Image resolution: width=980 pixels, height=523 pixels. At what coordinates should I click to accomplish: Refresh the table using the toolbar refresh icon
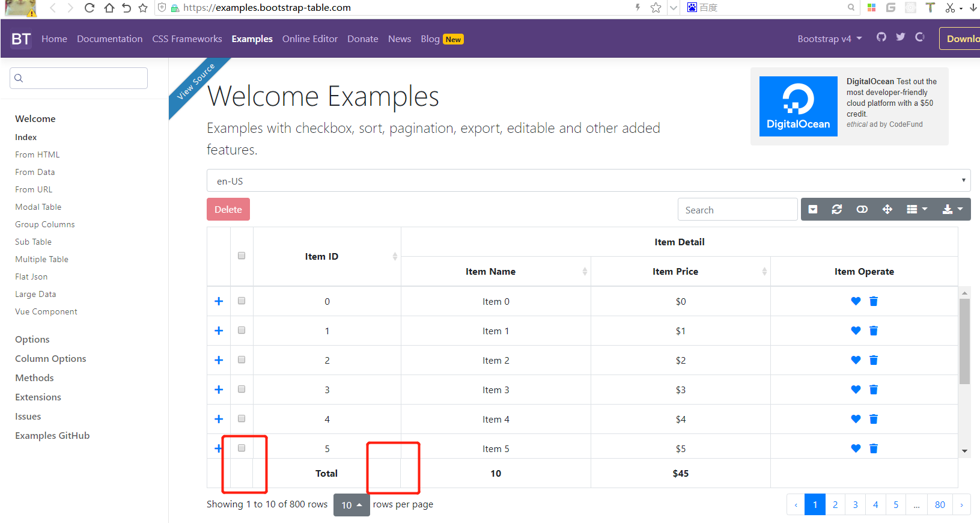[x=837, y=209]
